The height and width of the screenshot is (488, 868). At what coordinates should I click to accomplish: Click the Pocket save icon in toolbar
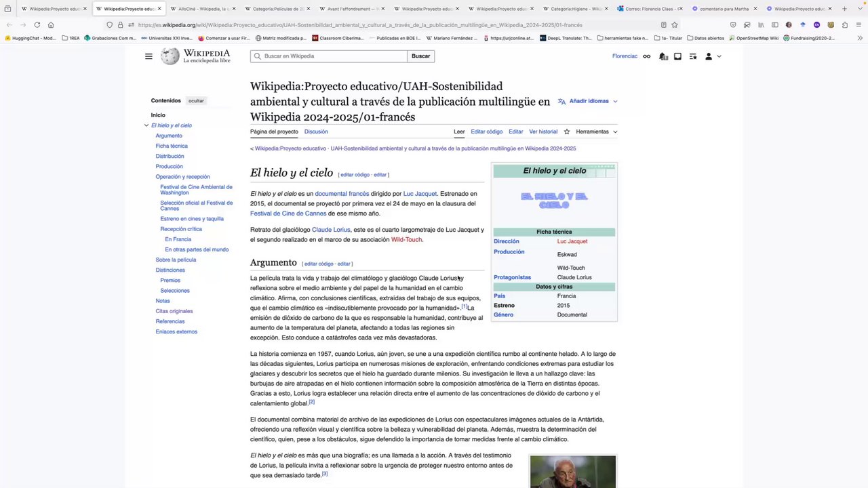point(733,25)
